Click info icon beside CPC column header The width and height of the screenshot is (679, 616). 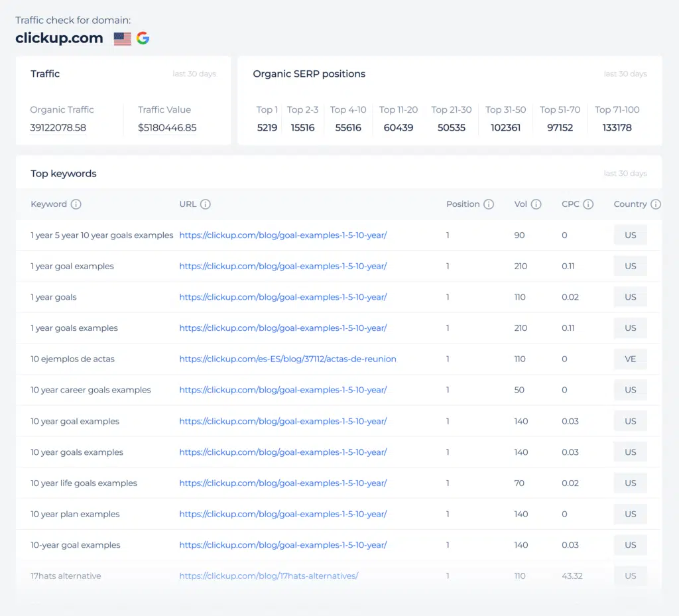[x=588, y=204]
